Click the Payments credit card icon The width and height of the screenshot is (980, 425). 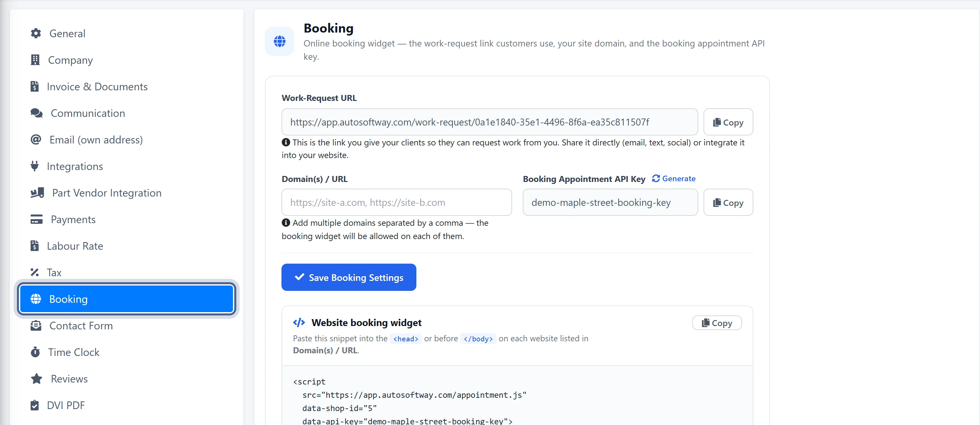(37, 219)
